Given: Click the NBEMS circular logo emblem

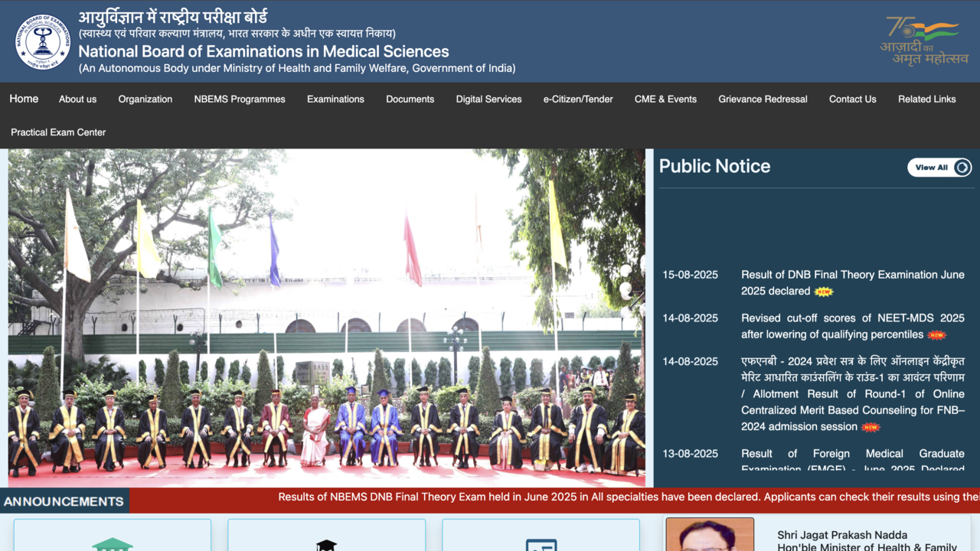Looking at the screenshot, I should click(43, 41).
